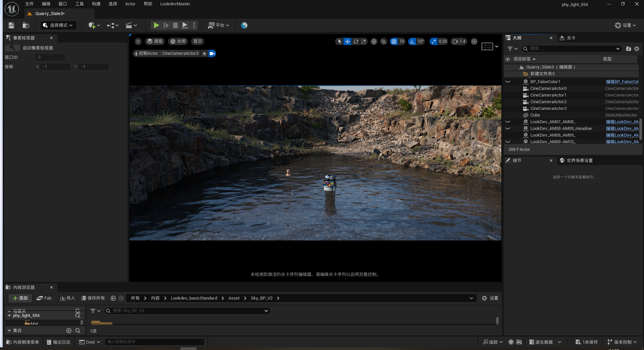Click the 添加 button in content browser
The width and height of the screenshot is (644, 350).
[20, 298]
